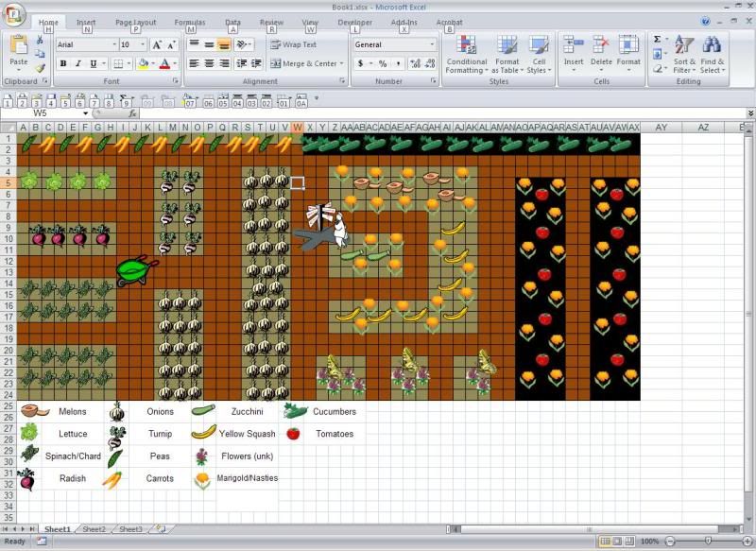Expand the Name Box dropdown arrow

tap(85, 113)
